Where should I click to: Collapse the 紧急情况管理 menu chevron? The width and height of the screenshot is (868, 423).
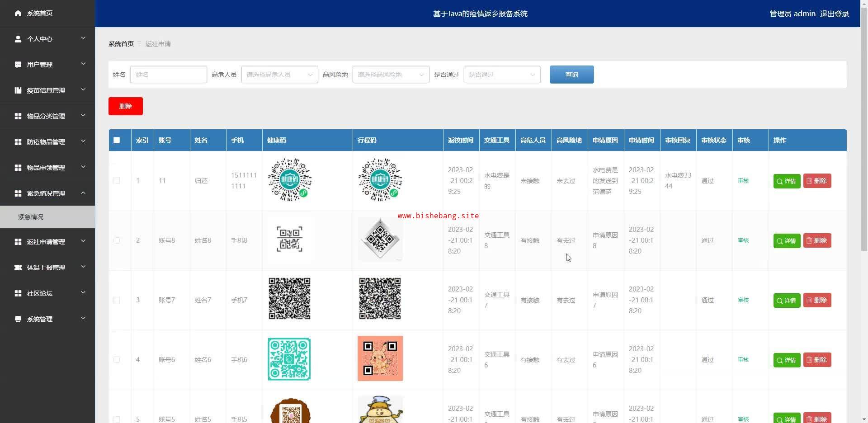[83, 193]
